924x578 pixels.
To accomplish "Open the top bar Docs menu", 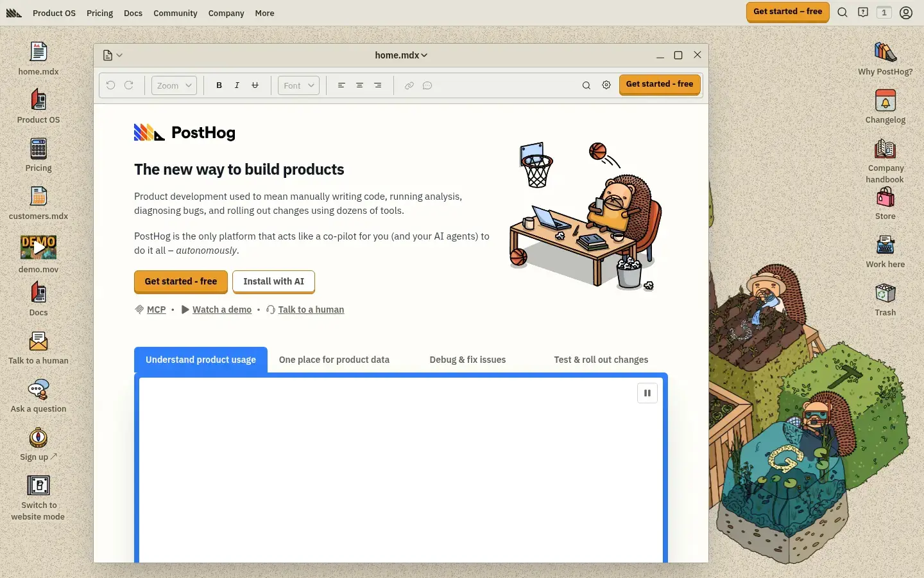I will tap(133, 13).
